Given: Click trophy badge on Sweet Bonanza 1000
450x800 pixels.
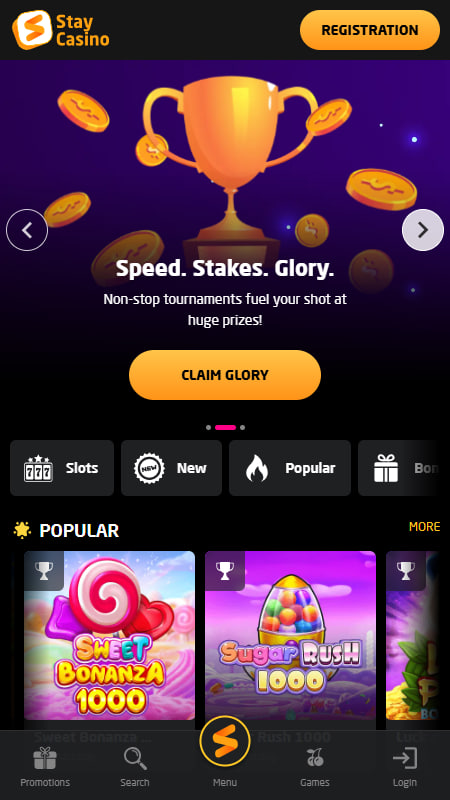Looking at the screenshot, I should (44, 571).
